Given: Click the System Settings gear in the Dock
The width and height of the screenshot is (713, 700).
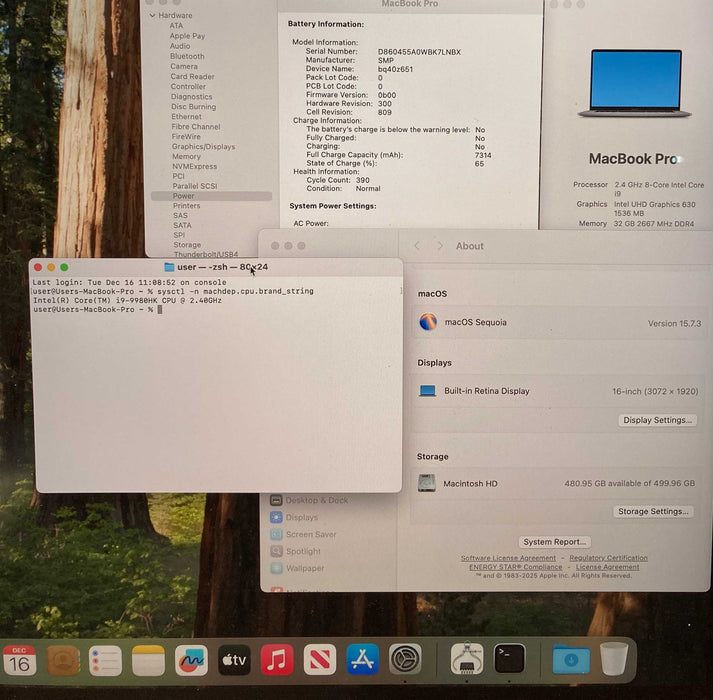Looking at the screenshot, I should [x=405, y=659].
